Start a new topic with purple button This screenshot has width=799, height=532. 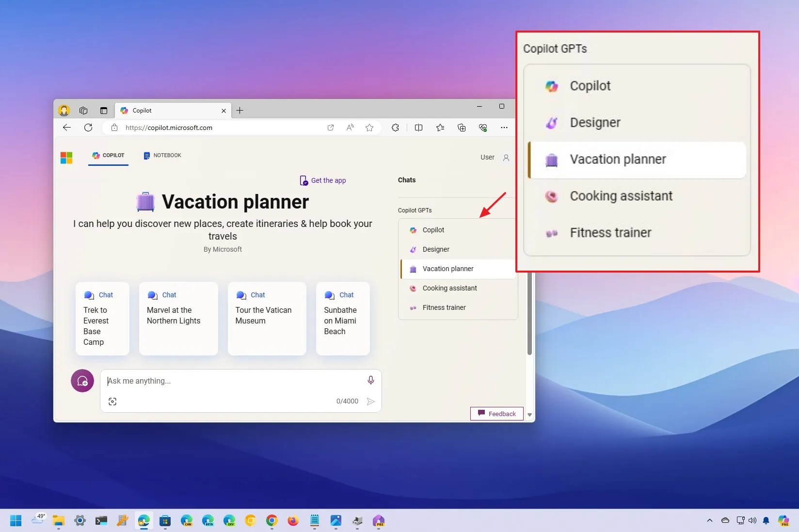pos(82,381)
